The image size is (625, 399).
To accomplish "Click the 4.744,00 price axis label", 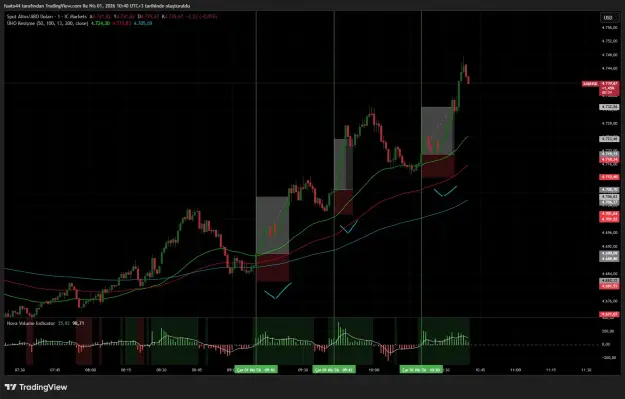I will point(610,69).
